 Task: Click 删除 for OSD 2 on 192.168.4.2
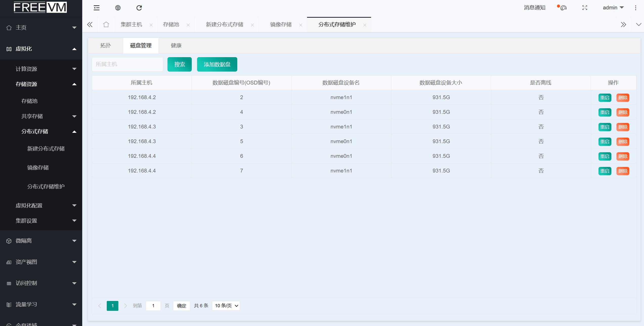click(622, 98)
